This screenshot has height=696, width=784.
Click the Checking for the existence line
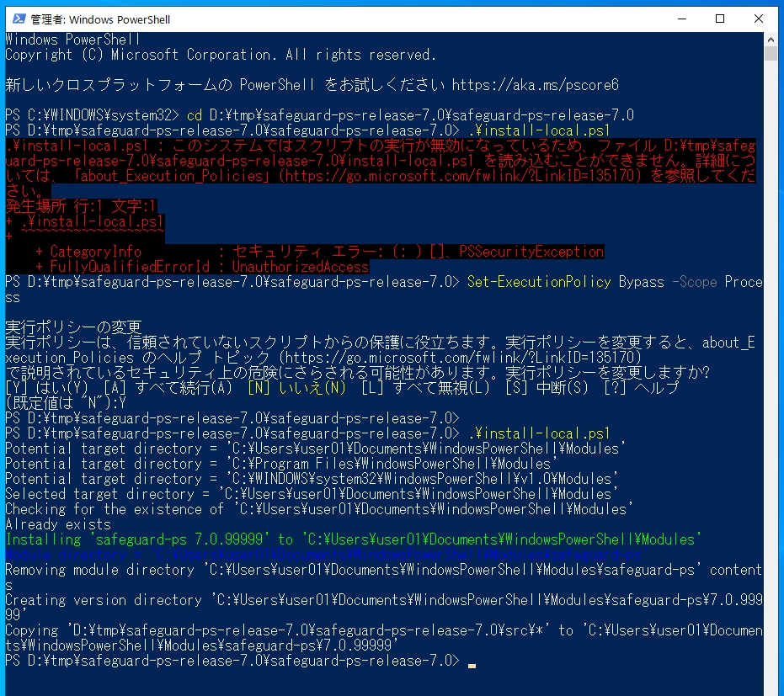(319, 509)
